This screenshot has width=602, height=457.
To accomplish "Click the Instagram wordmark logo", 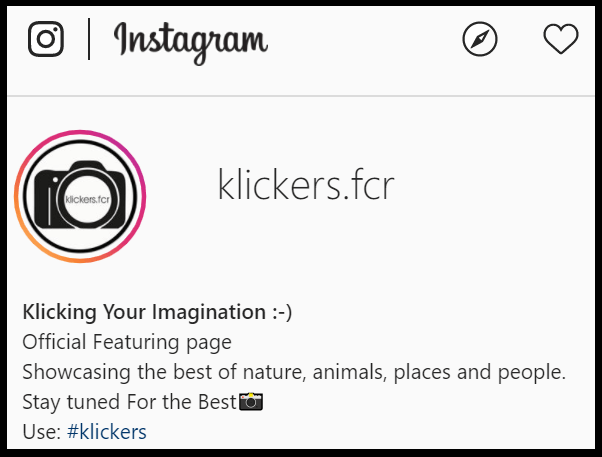I will [190, 40].
